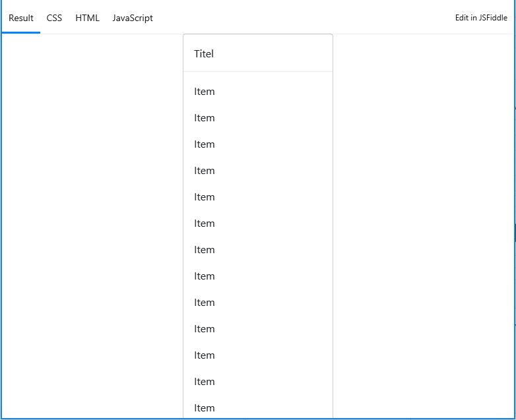This screenshot has height=420, width=516.
Task: Open the HTML tab
Action: click(x=87, y=18)
